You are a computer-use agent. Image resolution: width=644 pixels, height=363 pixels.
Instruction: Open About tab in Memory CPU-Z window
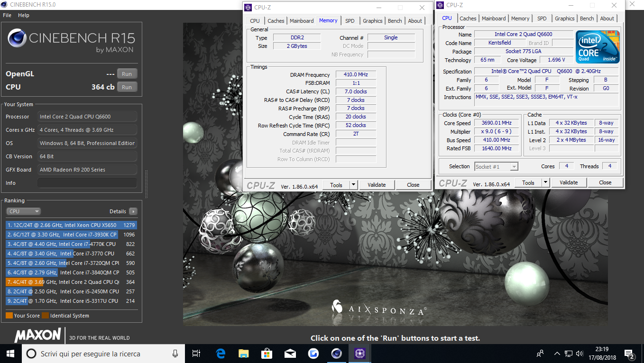tap(415, 21)
